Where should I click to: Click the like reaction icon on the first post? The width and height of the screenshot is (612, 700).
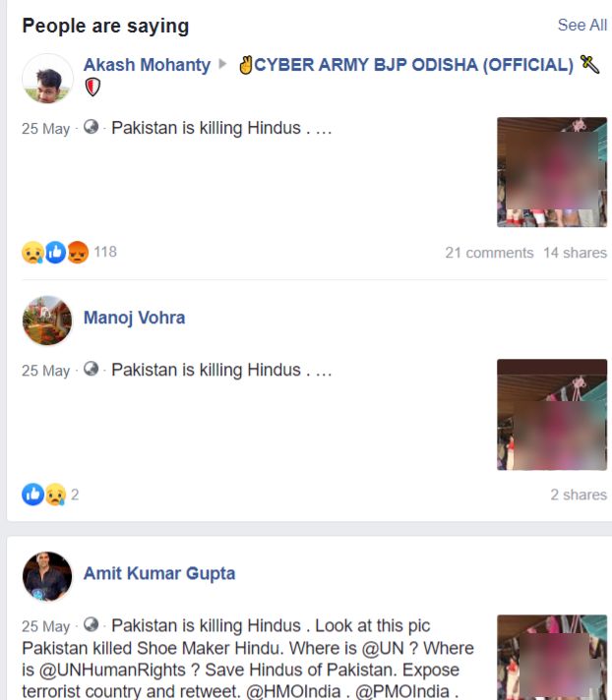point(55,253)
